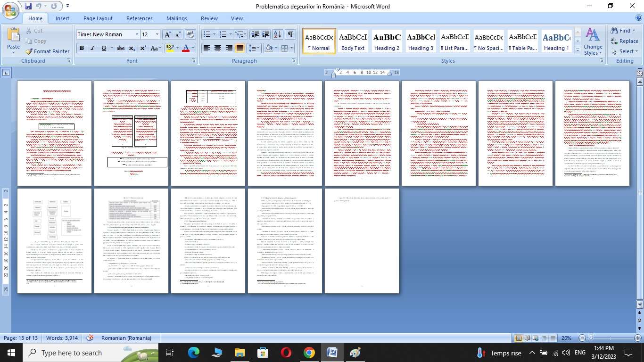Switch to the Page Layout tab
Viewport: 644px width, 362px height.
[98, 18]
